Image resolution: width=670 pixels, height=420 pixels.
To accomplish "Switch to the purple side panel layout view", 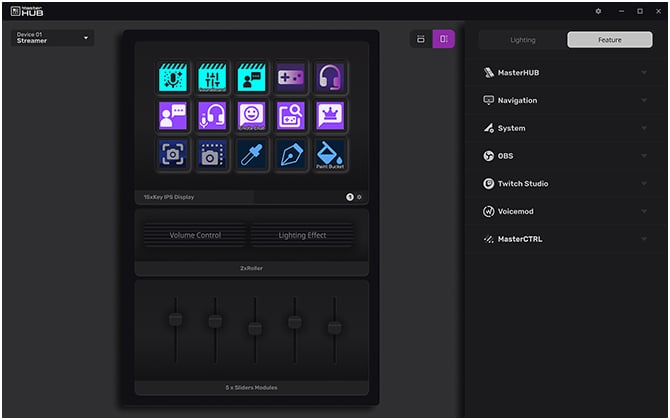I will point(444,39).
